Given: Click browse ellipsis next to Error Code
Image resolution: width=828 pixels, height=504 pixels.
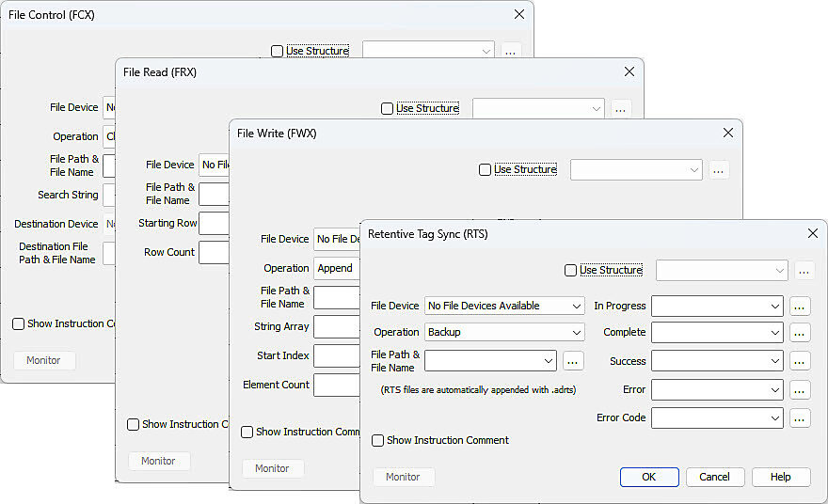Looking at the screenshot, I should (800, 418).
